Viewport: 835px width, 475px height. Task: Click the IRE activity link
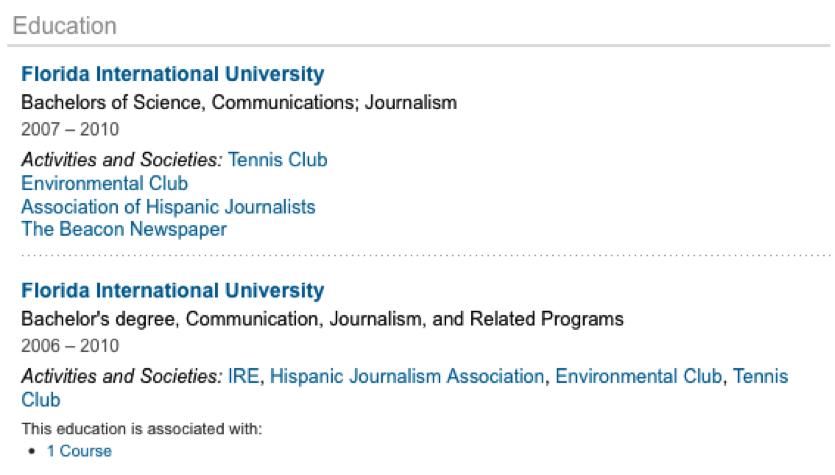pos(243,376)
